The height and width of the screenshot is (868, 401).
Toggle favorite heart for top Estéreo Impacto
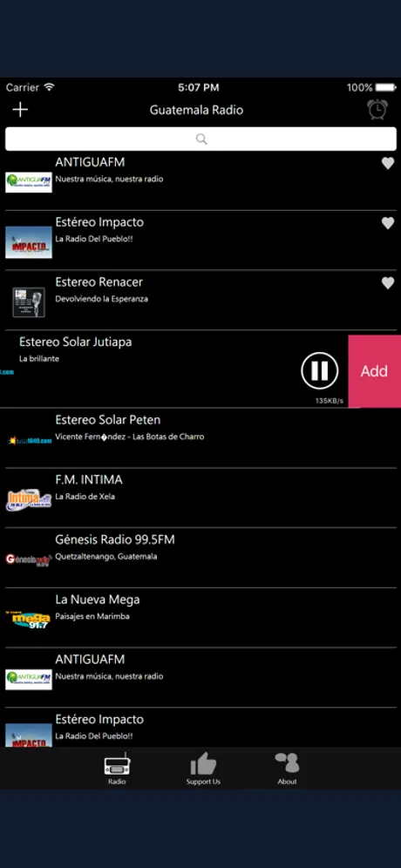[388, 223]
